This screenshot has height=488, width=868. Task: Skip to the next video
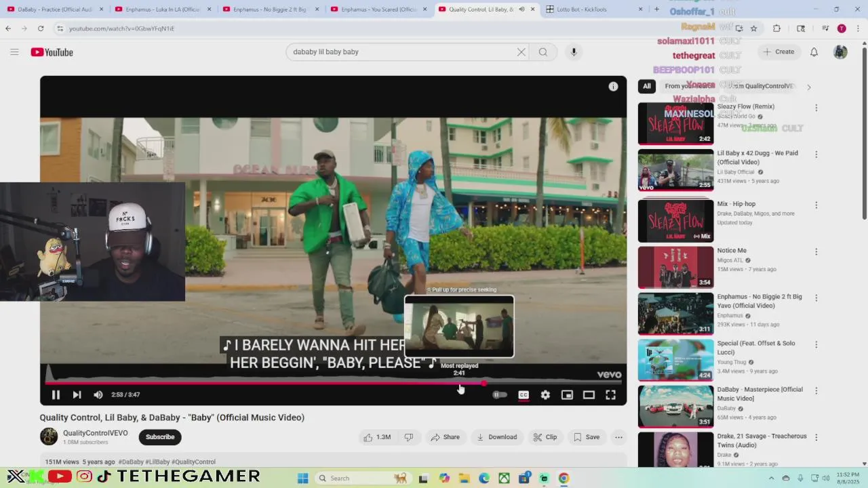coord(77,395)
